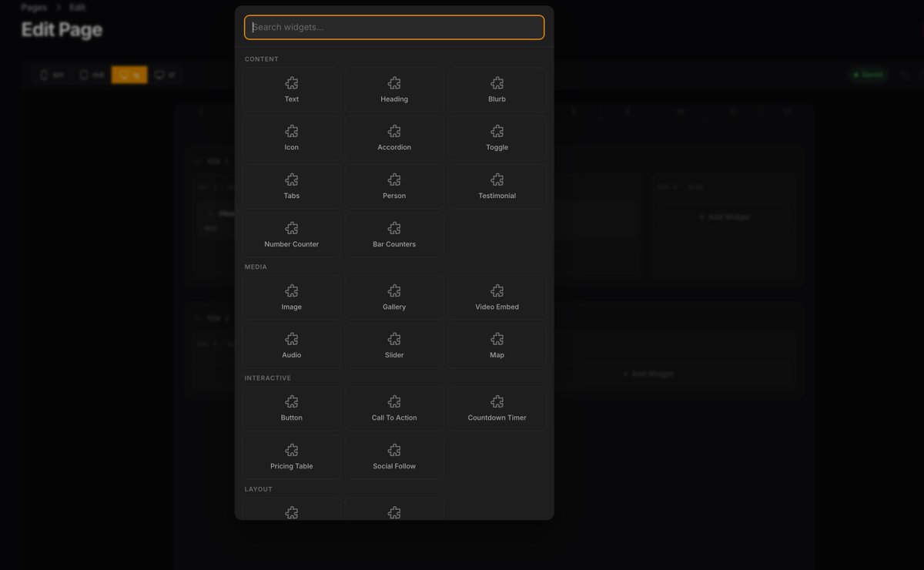Select the Heading widget

coord(394,89)
